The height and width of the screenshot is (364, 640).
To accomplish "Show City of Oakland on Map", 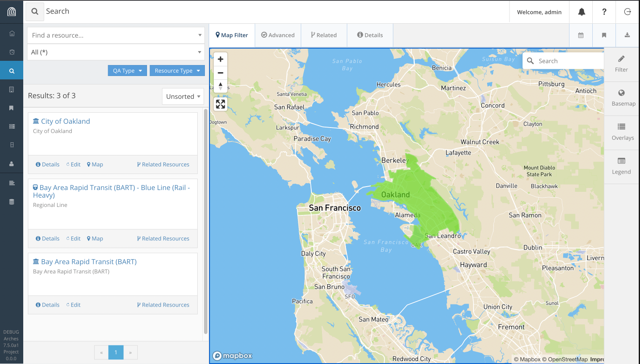I will 95,165.
